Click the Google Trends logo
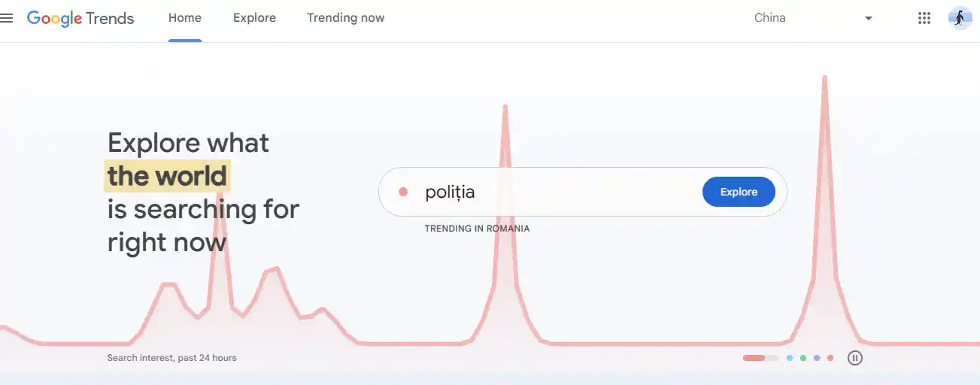Screen dimensions: 980x385 click(80, 18)
